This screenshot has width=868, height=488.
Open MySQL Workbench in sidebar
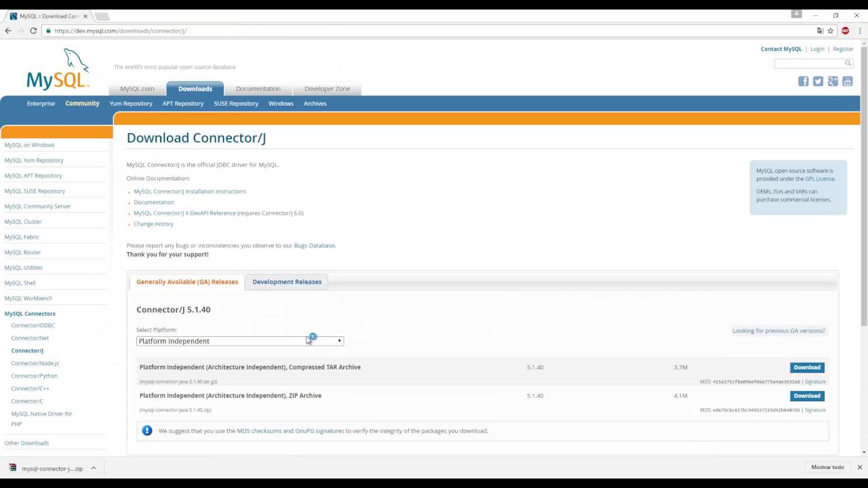pos(28,298)
